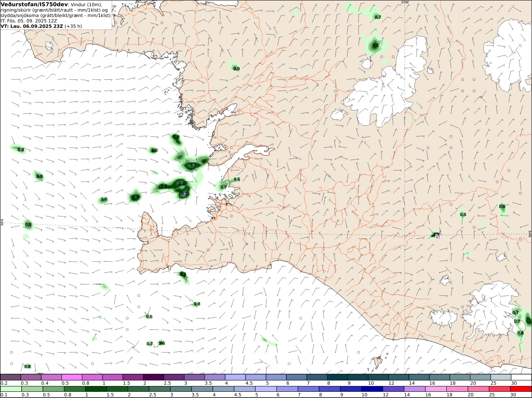Click the (+35 h) forecast offset text
Screen dimensions: 532x398
[x=73, y=26]
